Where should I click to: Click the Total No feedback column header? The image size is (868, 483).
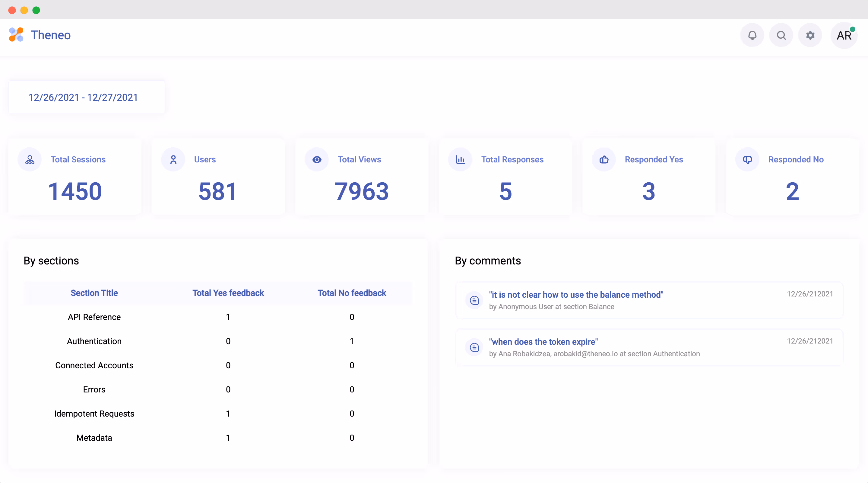pos(352,293)
